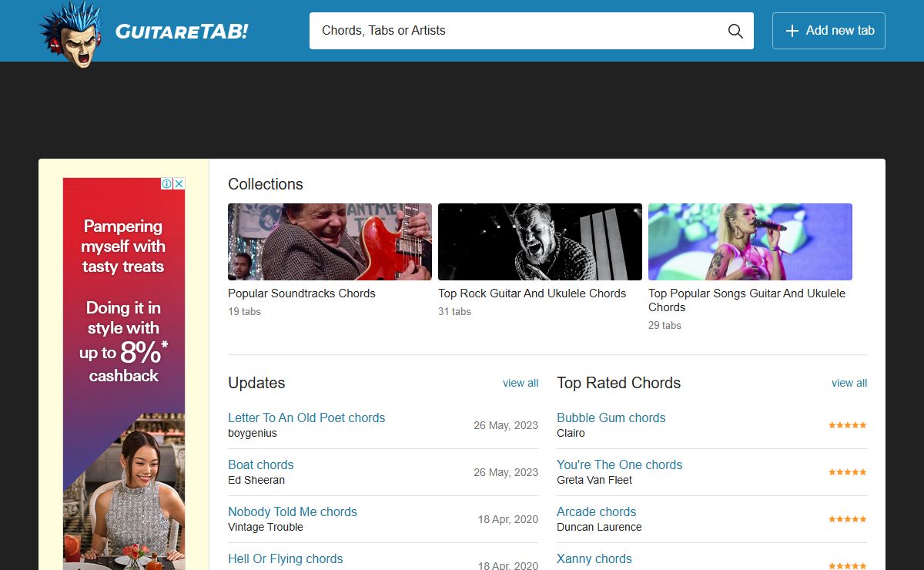Open Hell Or Flying chords

pos(286,558)
